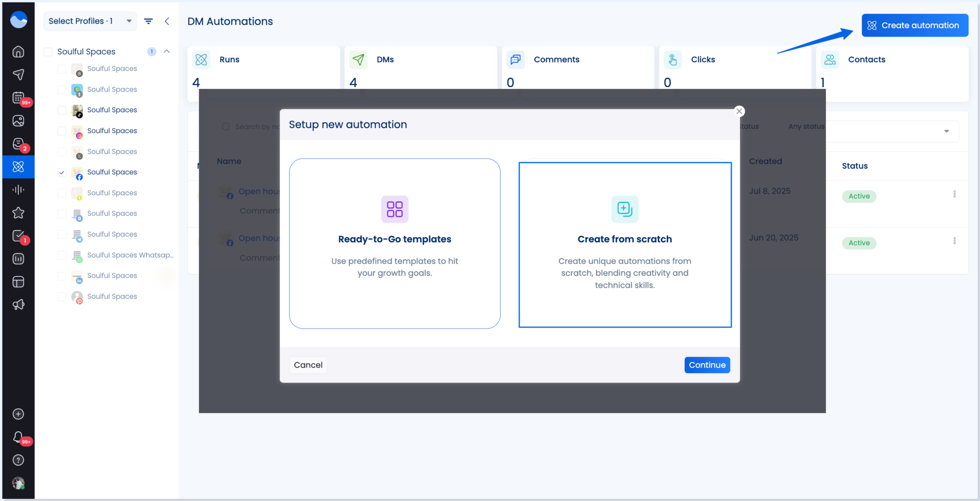
Task: Click the DM Automations page title
Action: pyautogui.click(x=230, y=21)
